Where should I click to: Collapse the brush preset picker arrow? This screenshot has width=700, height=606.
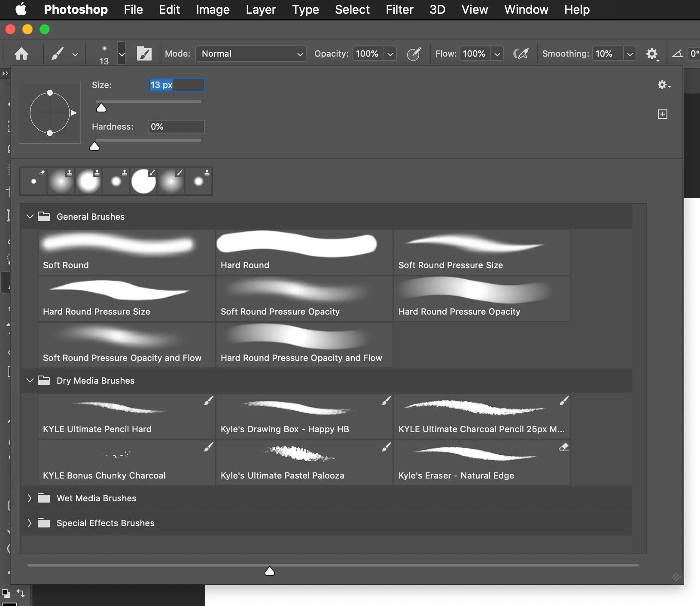[122, 54]
